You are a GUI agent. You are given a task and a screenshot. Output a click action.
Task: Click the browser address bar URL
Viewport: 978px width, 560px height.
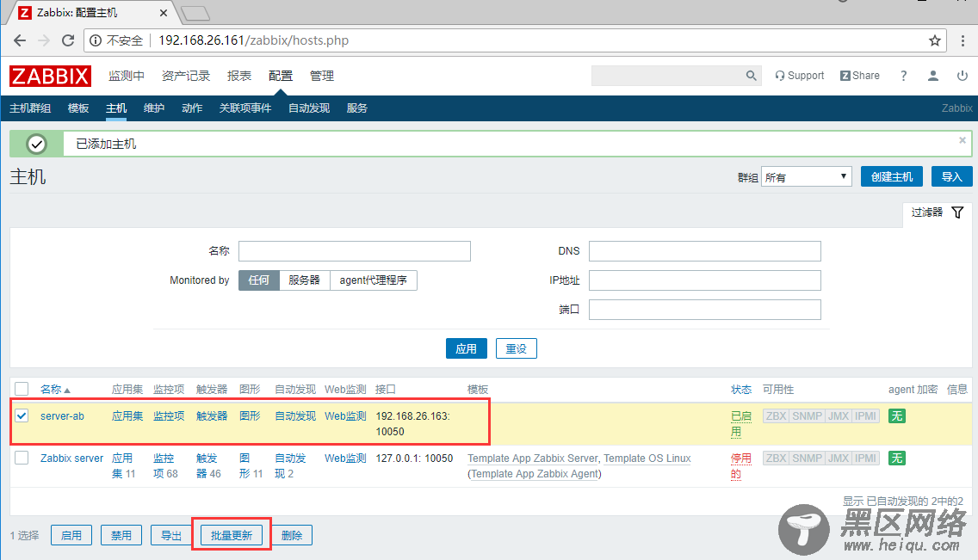pyautogui.click(x=253, y=40)
